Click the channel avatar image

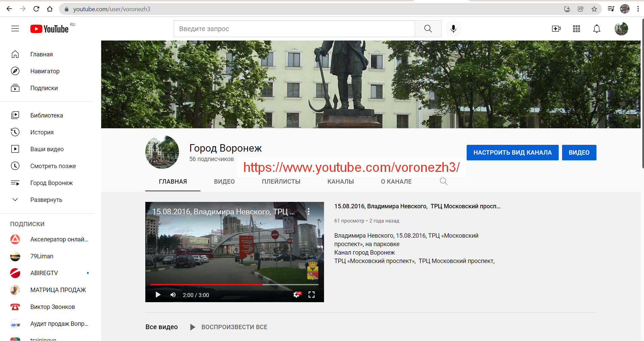(x=162, y=152)
